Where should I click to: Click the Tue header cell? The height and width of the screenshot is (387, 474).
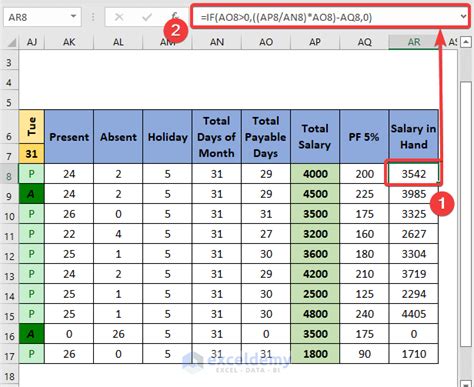32,127
